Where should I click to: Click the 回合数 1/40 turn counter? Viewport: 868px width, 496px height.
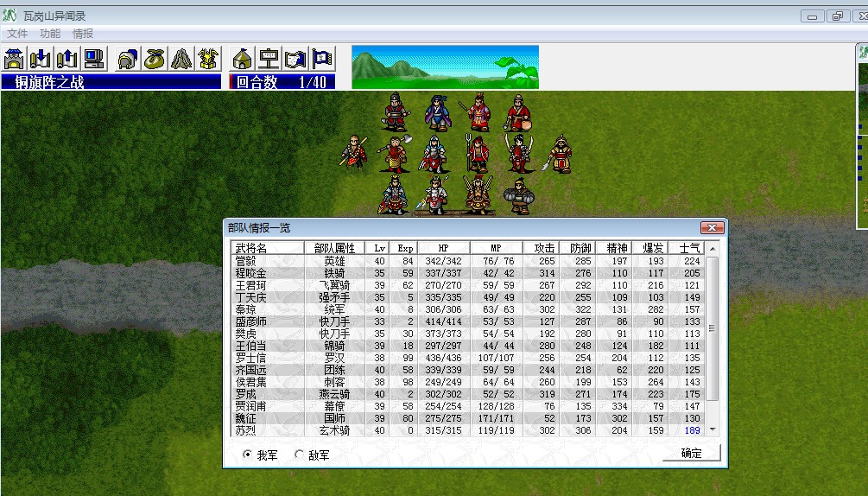click(282, 82)
